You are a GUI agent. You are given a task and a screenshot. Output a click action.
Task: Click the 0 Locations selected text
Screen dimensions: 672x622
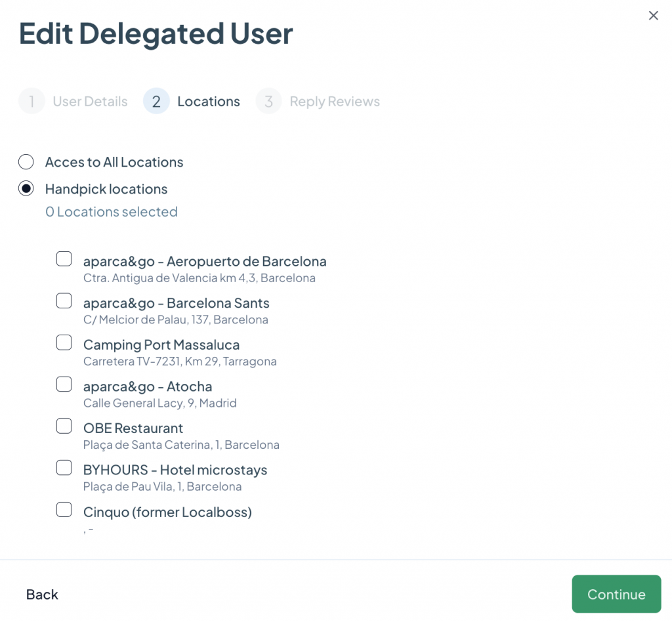coord(111,212)
